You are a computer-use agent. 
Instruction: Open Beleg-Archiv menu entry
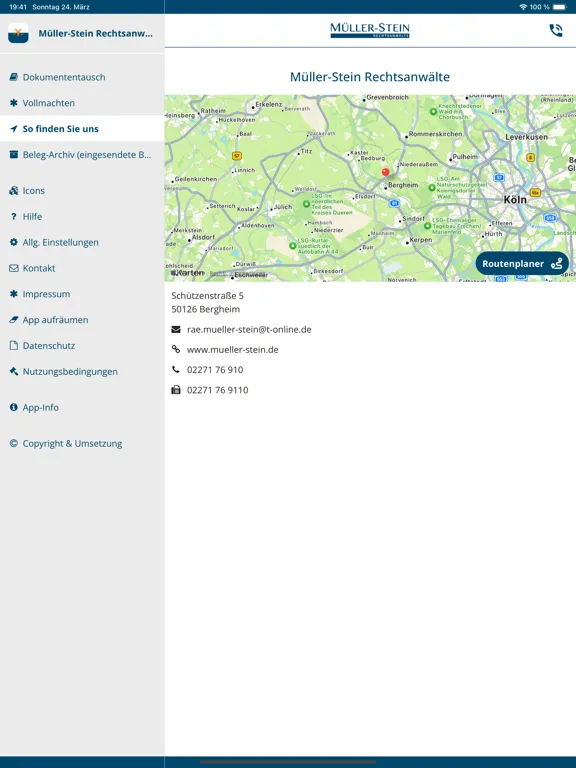tap(82, 155)
